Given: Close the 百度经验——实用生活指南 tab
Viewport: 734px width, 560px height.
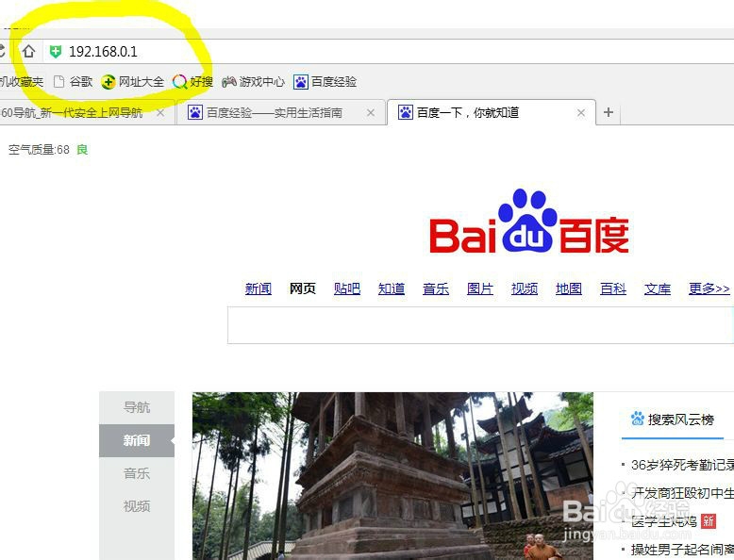Looking at the screenshot, I should pos(371,113).
